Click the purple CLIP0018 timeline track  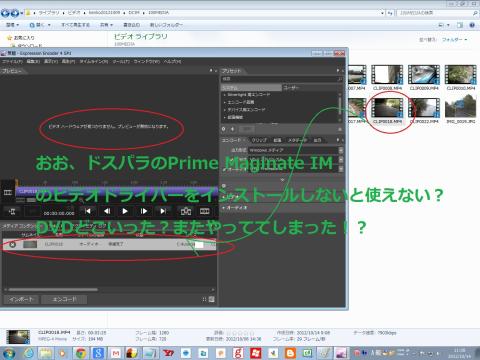click(117, 191)
